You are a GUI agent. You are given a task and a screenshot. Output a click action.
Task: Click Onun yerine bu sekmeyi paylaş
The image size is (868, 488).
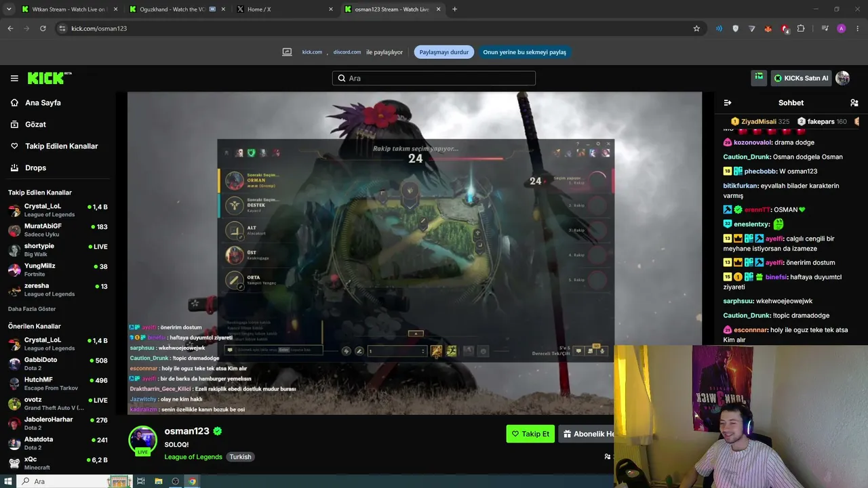(x=524, y=52)
